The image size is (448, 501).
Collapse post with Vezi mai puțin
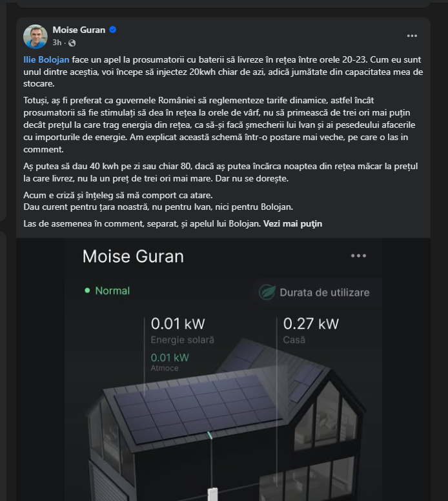click(292, 223)
